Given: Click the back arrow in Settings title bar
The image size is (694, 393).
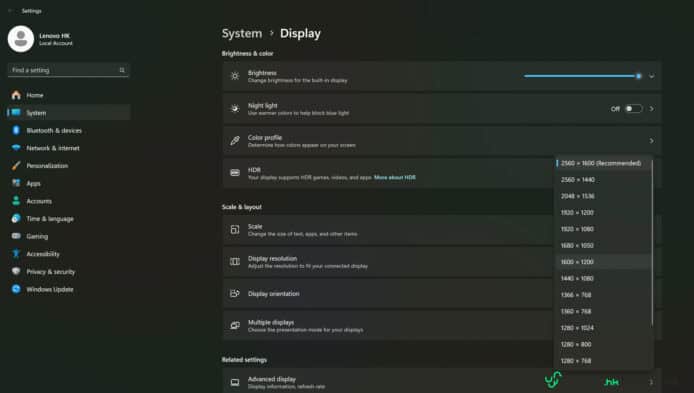Looking at the screenshot, I should [x=10, y=11].
